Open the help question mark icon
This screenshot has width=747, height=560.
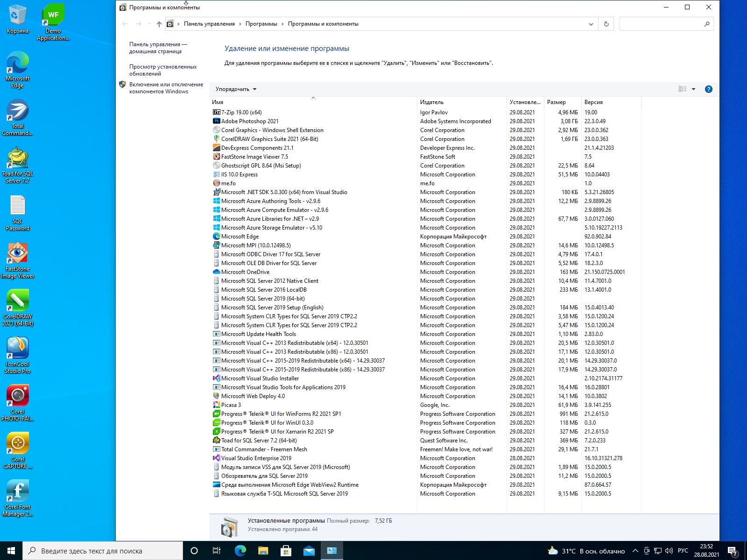click(x=708, y=89)
